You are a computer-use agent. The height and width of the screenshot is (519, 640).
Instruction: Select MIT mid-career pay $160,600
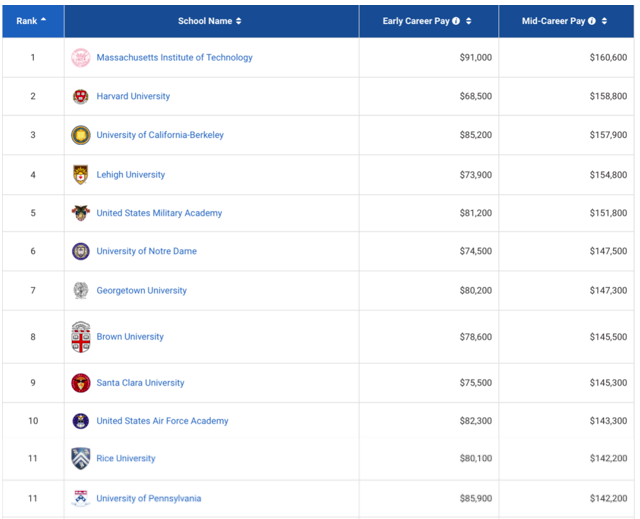[566, 58]
